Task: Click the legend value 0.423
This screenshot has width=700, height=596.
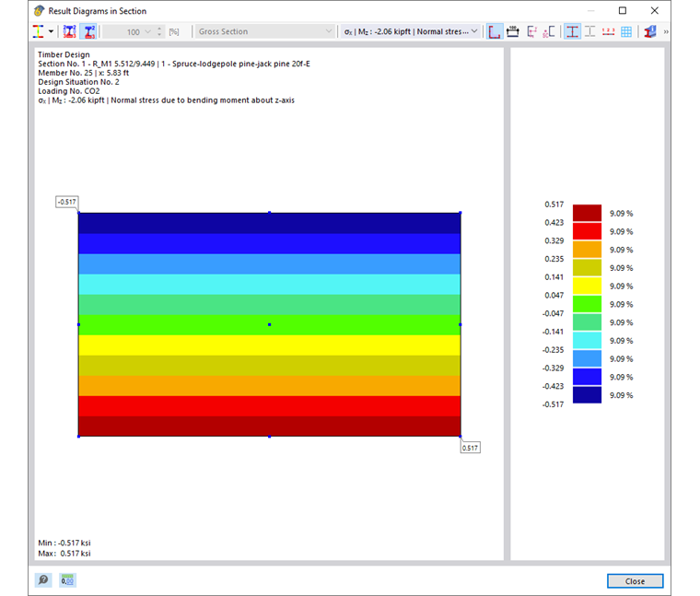Action: (x=554, y=222)
